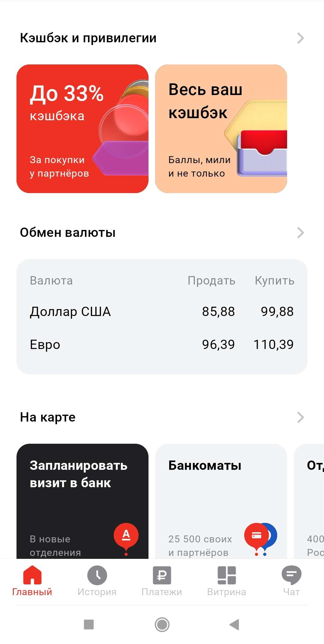324x644 pixels.
Task: Select the Евро exchange row
Action: [162, 344]
